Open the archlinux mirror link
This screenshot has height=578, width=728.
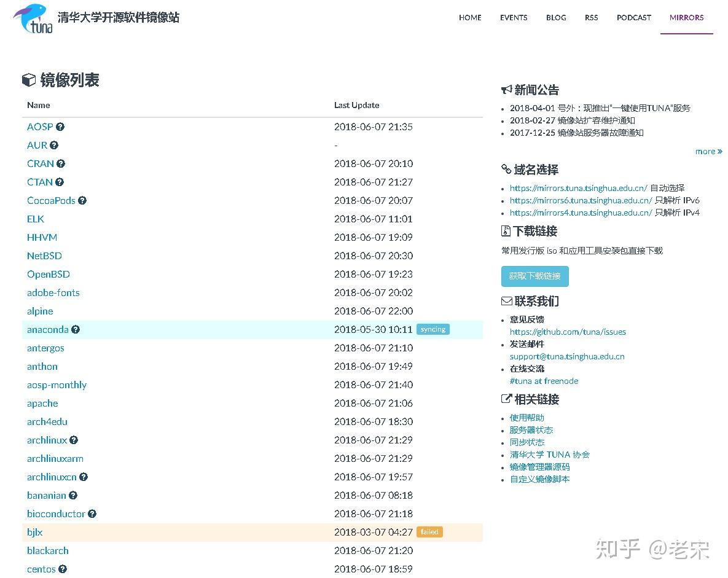pos(47,440)
